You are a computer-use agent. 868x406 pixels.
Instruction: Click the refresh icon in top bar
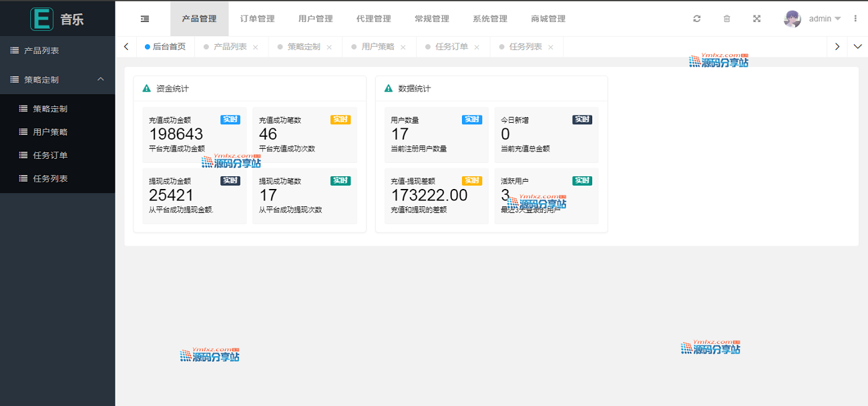(697, 19)
